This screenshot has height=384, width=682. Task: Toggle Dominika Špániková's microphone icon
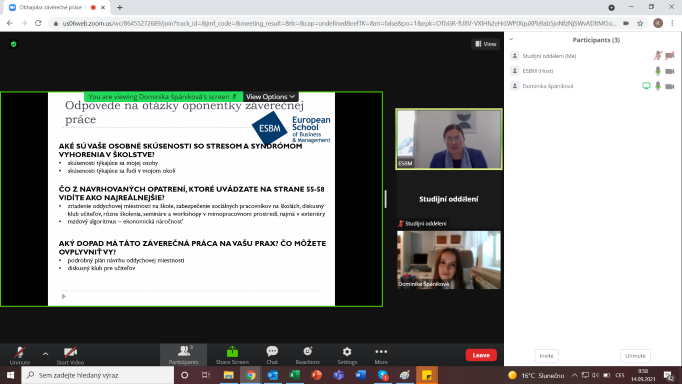pyautogui.click(x=658, y=86)
